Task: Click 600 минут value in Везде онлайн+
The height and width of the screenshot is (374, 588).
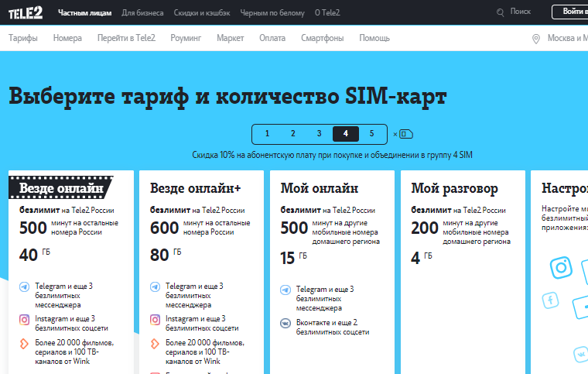Action: click(164, 228)
